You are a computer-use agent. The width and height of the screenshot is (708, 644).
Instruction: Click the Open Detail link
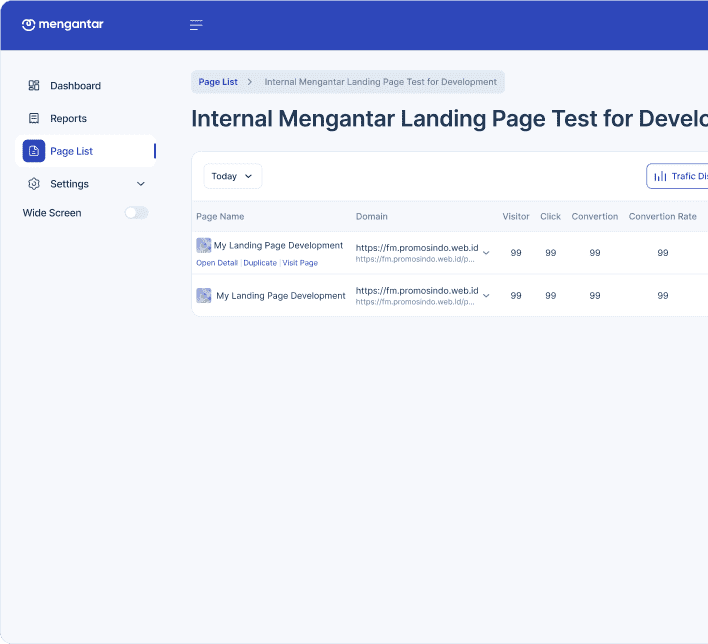click(217, 263)
